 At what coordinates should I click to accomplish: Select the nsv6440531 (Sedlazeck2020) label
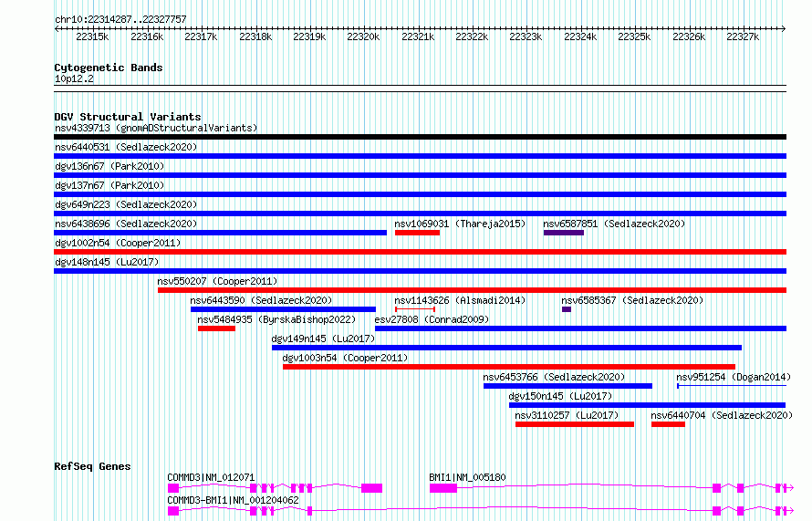pyautogui.click(x=126, y=147)
